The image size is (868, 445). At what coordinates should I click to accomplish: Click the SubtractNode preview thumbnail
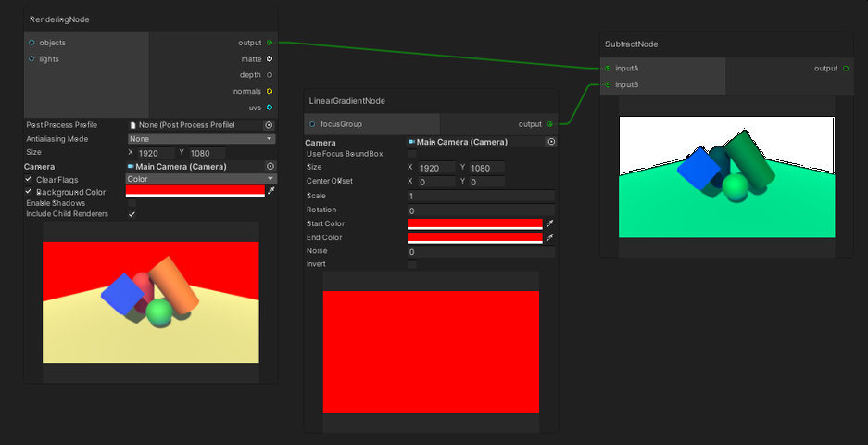[726, 178]
